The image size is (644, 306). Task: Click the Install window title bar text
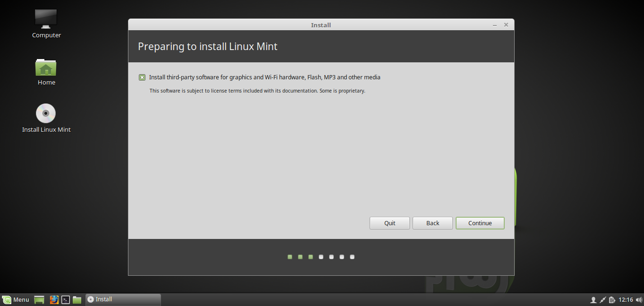point(321,25)
